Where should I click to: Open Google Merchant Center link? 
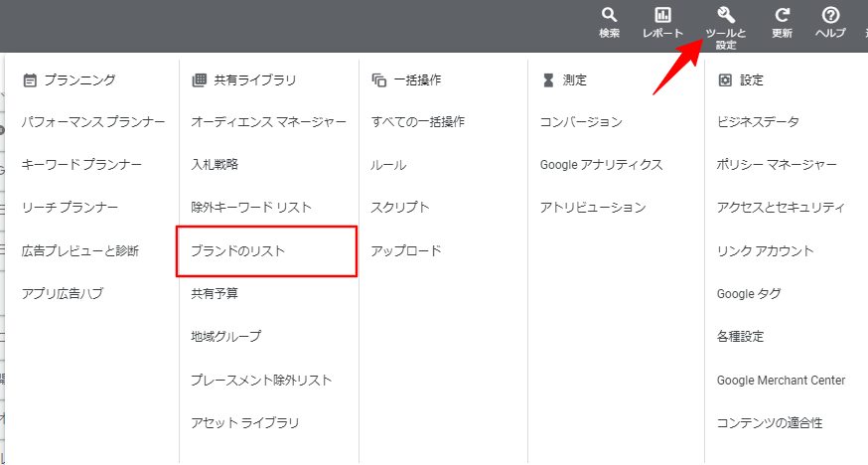[781, 381]
